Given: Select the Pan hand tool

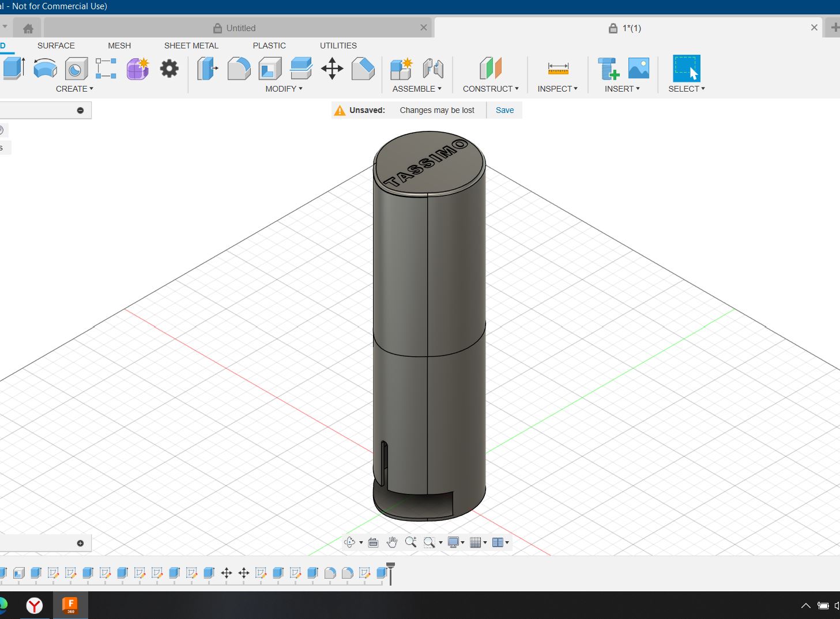Looking at the screenshot, I should [392, 542].
